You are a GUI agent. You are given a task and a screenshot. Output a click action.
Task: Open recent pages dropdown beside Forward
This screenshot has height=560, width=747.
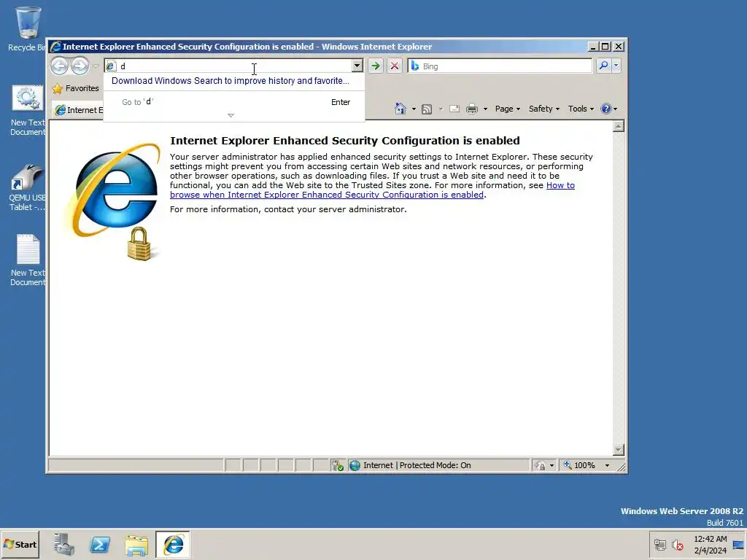coord(96,66)
